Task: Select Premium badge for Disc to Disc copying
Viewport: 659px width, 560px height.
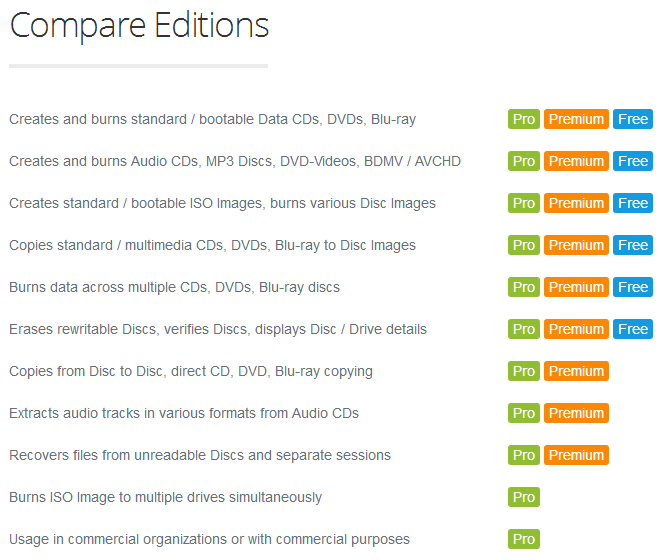Action: tap(576, 371)
